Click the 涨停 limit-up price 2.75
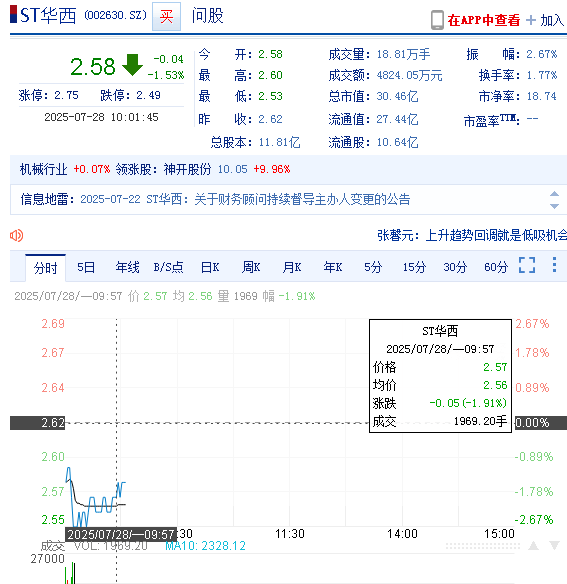The image size is (567, 584). (66, 96)
